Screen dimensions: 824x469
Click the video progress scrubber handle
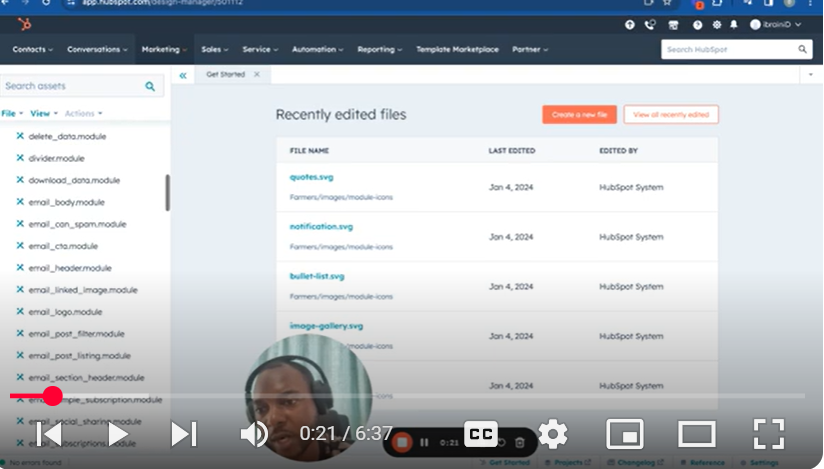[x=52, y=395]
